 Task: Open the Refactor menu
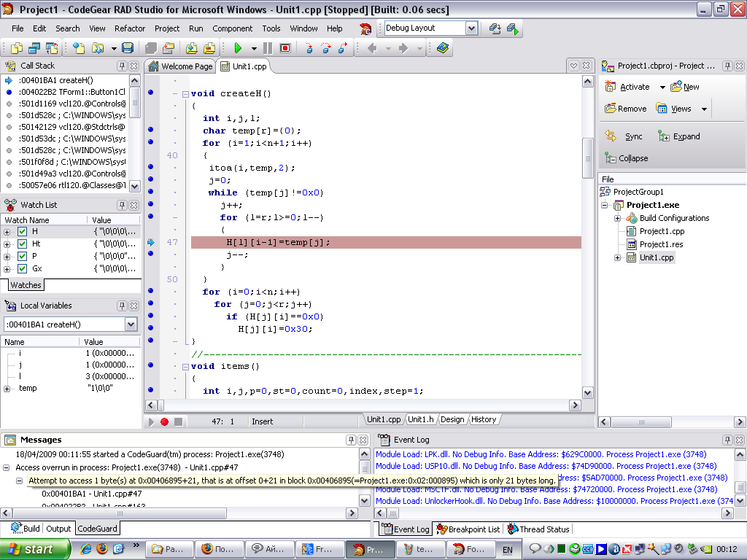click(x=130, y=28)
